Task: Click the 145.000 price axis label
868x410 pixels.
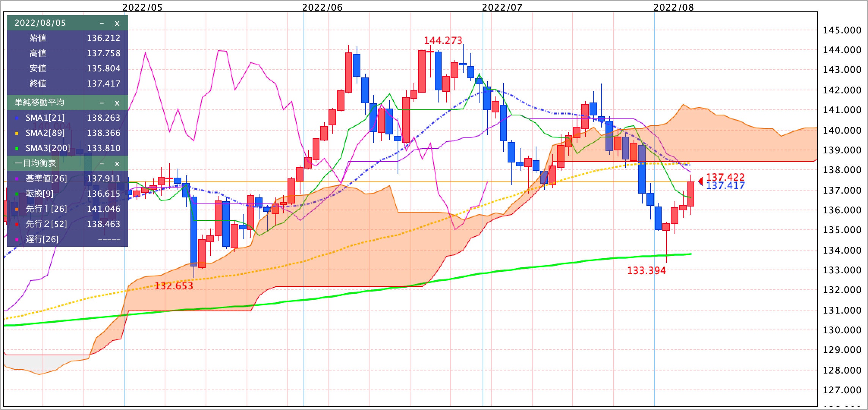Action: 842,30
